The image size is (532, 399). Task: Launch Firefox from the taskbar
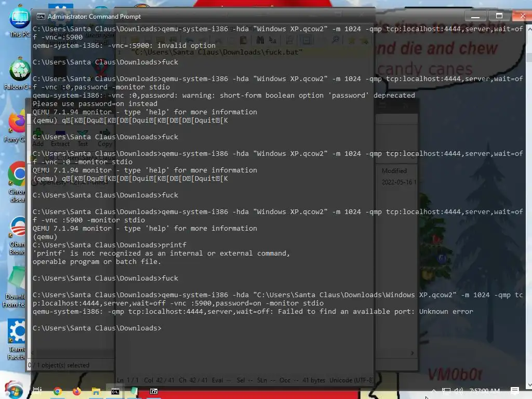tap(77, 391)
